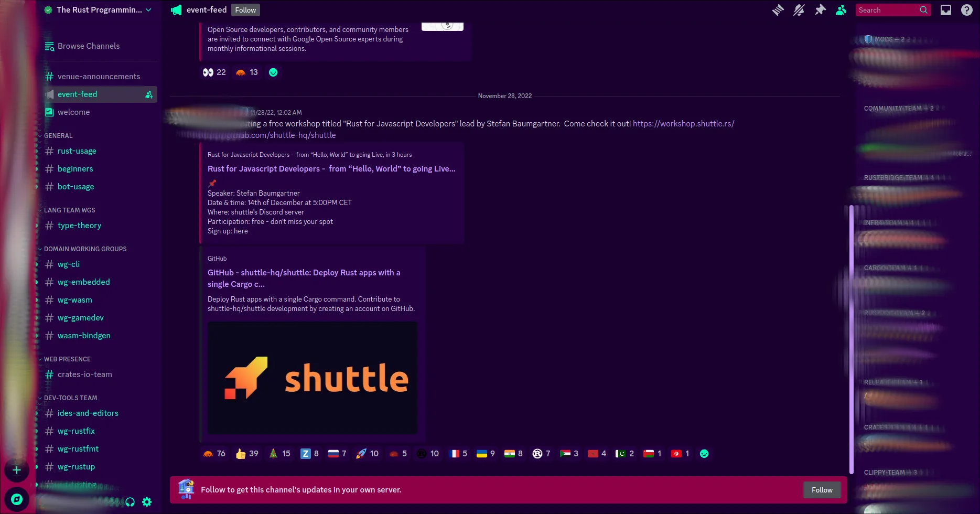
Task: Collapse the DOMAIN WORKING GROUPS category
Action: pos(85,249)
